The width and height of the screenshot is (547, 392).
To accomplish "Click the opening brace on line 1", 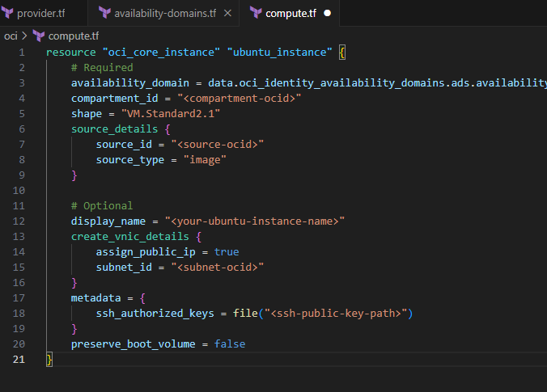I will click(x=342, y=53).
